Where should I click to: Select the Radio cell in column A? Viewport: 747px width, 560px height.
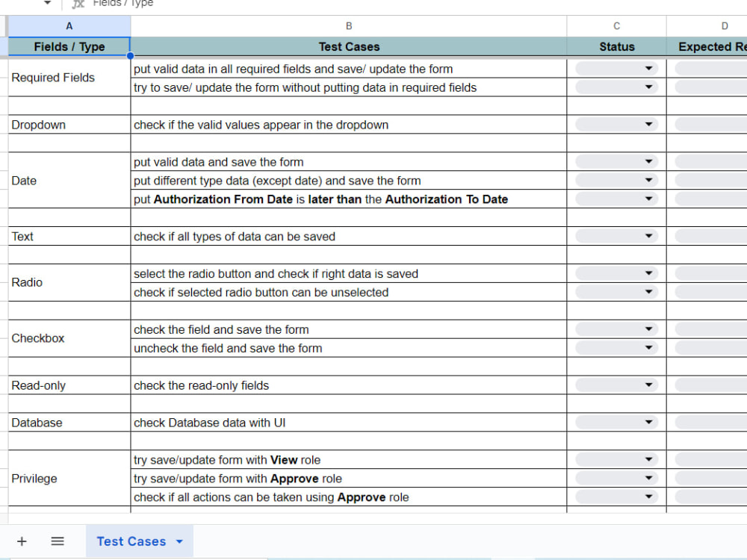pyautogui.click(x=69, y=283)
